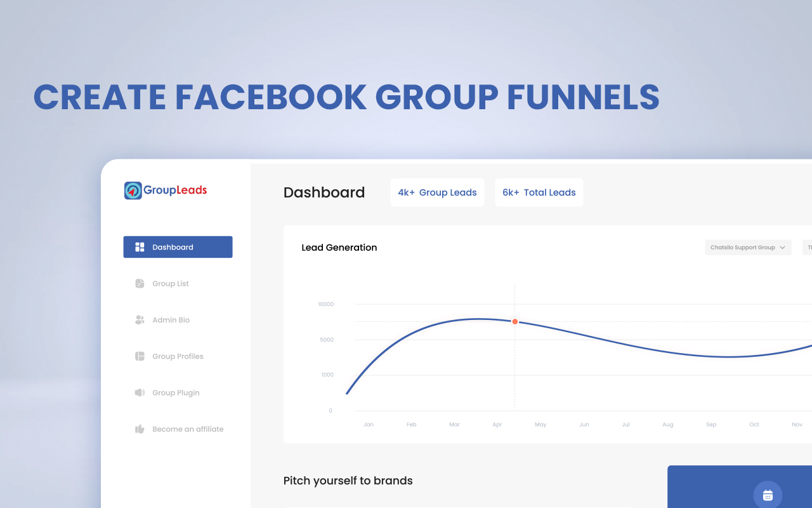This screenshot has height=508, width=812.
Task: Click the Group Profiles card icon
Action: pyautogui.click(x=139, y=356)
